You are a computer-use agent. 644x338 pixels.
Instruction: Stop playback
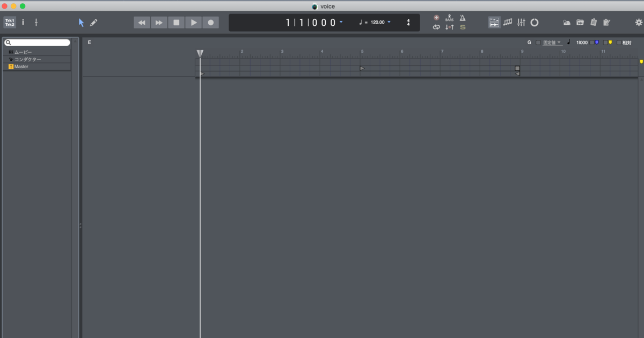pyautogui.click(x=176, y=23)
